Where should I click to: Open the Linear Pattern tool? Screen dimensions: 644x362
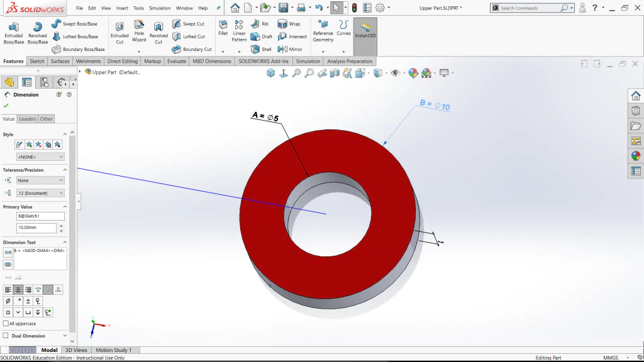tap(239, 31)
